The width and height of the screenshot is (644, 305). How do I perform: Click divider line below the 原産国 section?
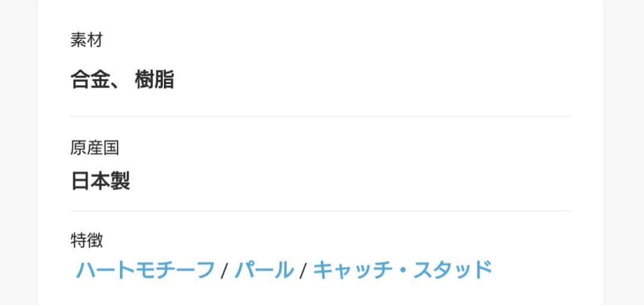point(320,211)
